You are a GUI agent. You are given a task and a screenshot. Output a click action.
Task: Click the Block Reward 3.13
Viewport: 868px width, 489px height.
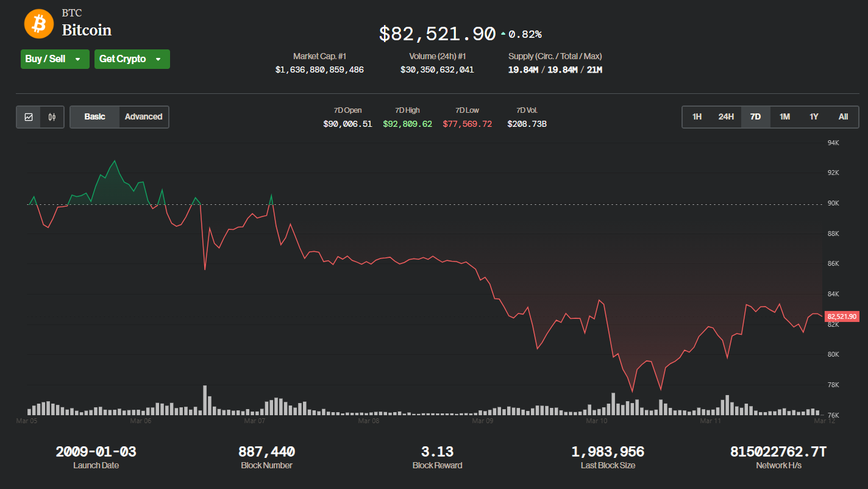[x=437, y=452]
